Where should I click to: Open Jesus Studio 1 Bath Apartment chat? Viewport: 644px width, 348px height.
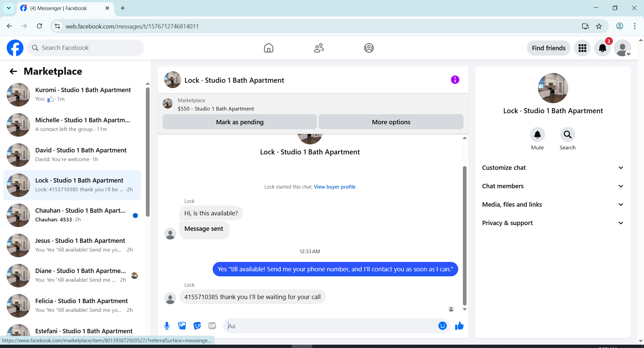click(x=72, y=246)
